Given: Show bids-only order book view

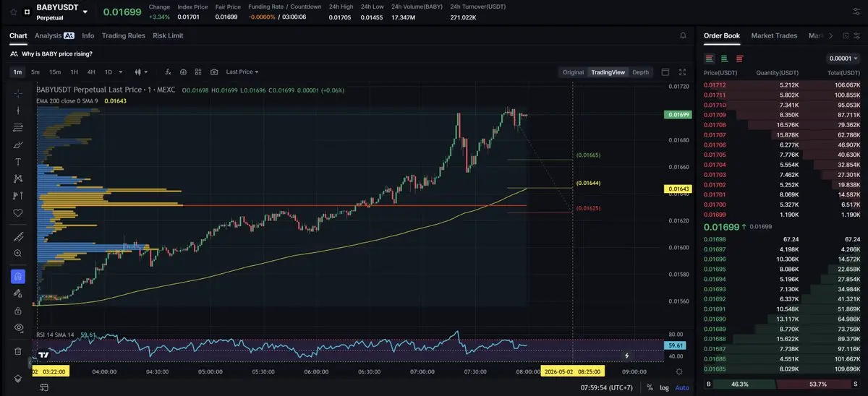Looking at the screenshot, I should [724, 59].
